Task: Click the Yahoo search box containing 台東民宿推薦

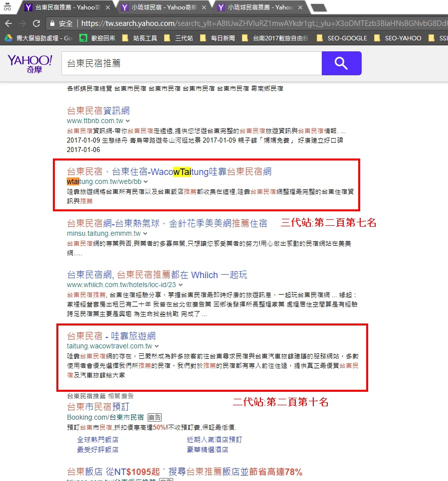Action: pyautogui.click(x=192, y=63)
